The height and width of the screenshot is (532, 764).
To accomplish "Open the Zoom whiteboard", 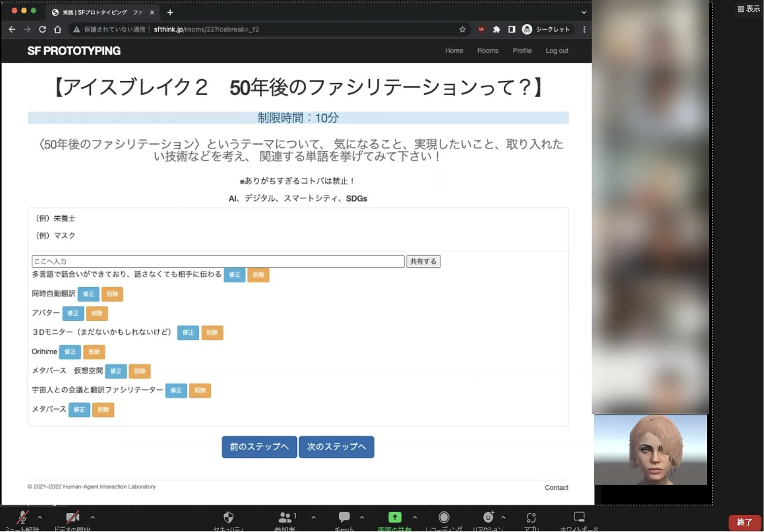I will [579, 517].
